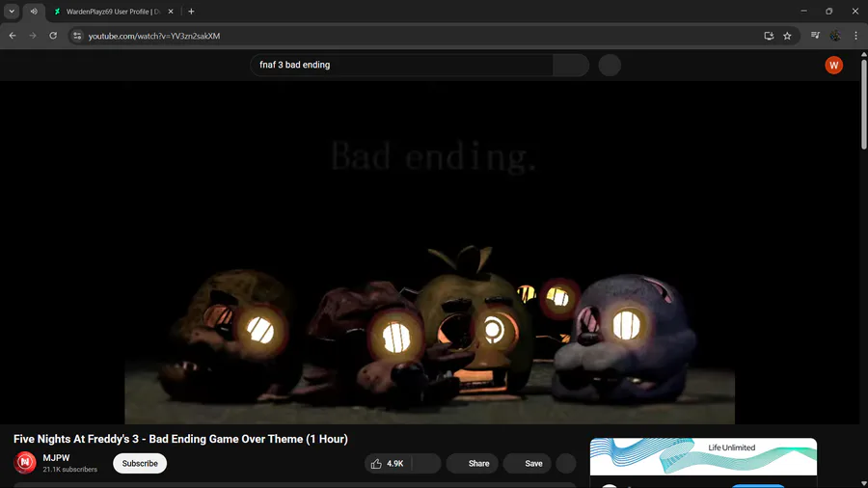Open the media control icon in Chrome toolbar
Screen dimensions: 868x488
tap(815, 36)
